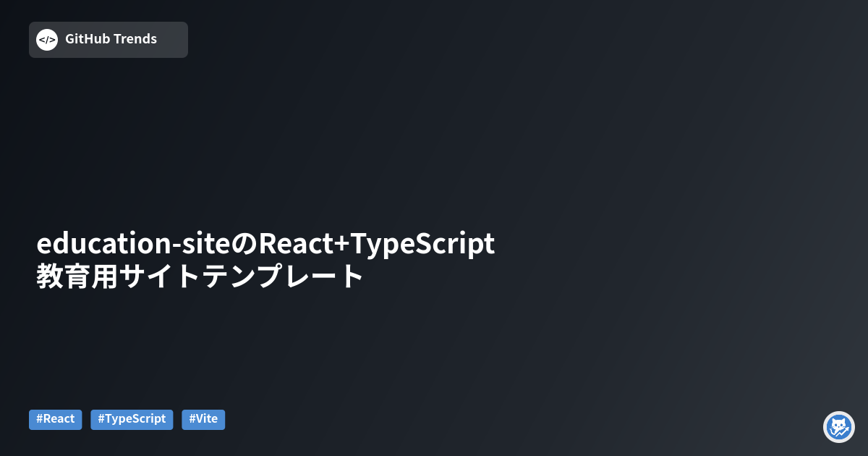The image size is (868, 456).
Task: Select the #React tag
Action: tap(56, 419)
